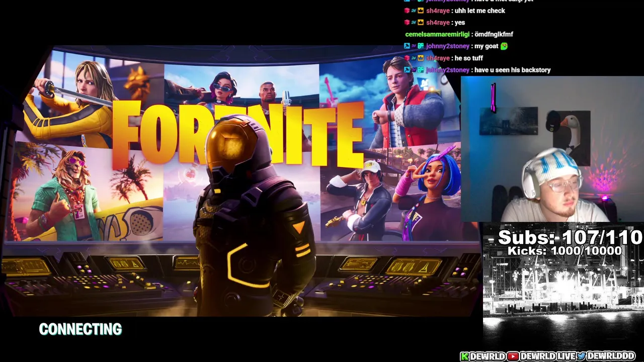644x362 pixels.
Task: Click moderator hammer badge beside 'my goat'
Action: [x=407, y=46]
